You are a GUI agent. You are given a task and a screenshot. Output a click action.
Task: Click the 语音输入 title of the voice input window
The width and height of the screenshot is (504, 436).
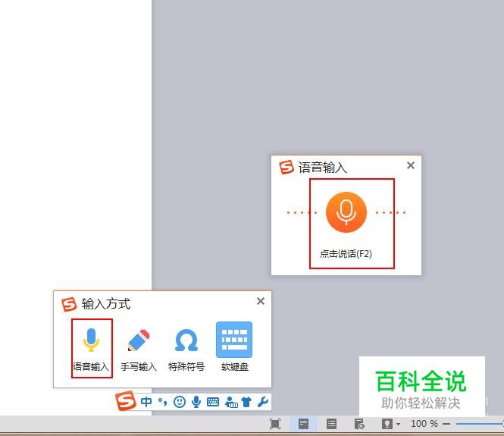322,168
